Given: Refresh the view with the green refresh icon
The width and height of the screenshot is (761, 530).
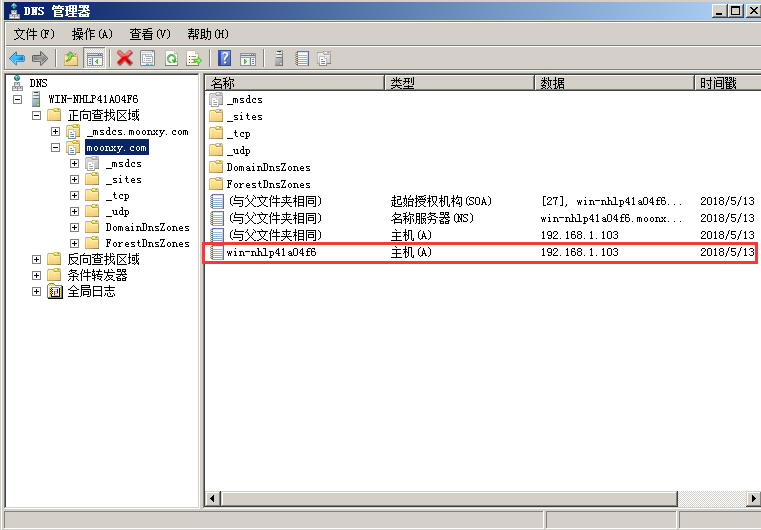Looking at the screenshot, I should point(171,59).
